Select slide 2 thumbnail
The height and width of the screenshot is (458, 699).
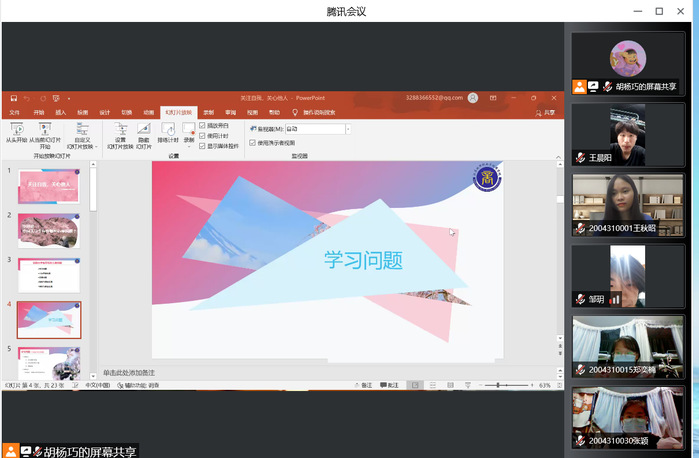coord(49,231)
